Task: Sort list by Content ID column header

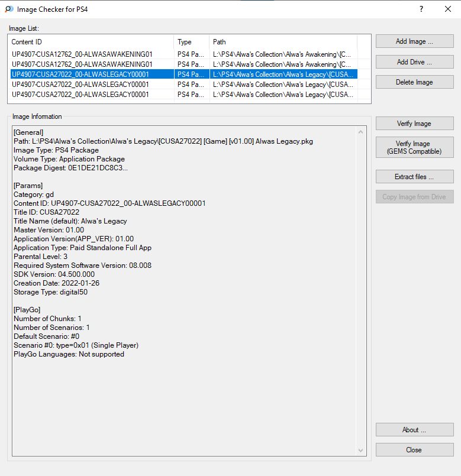Action: (91, 42)
